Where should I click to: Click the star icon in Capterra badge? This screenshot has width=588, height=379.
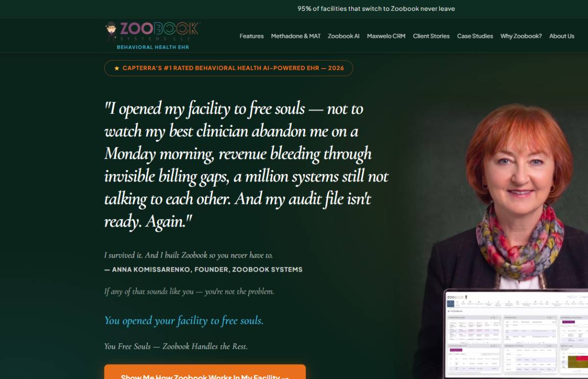tap(117, 68)
